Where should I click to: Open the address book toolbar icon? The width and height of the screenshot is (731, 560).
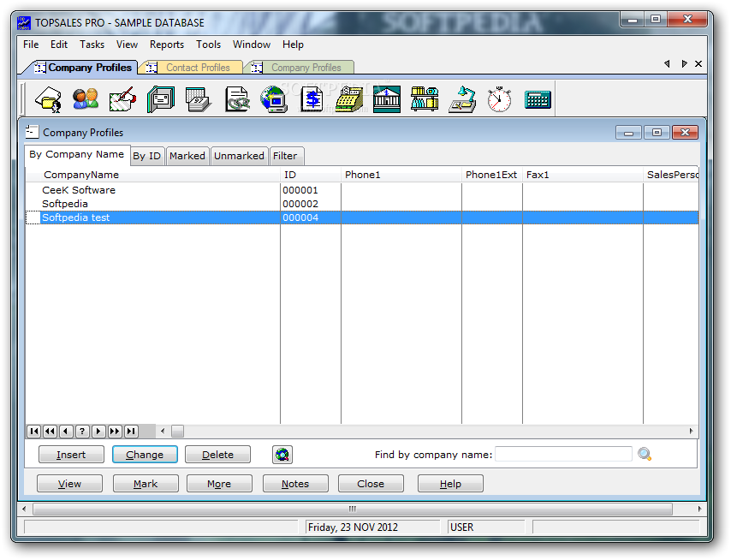(x=161, y=99)
